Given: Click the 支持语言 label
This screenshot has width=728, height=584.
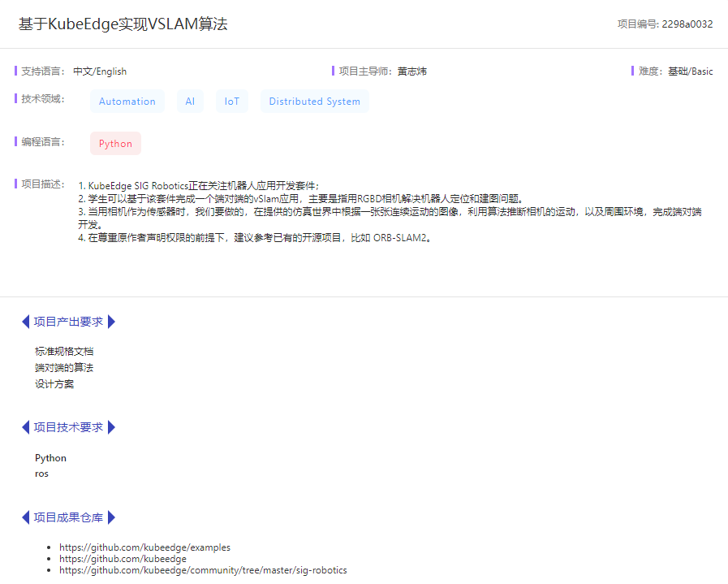Looking at the screenshot, I should tap(43, 71).
